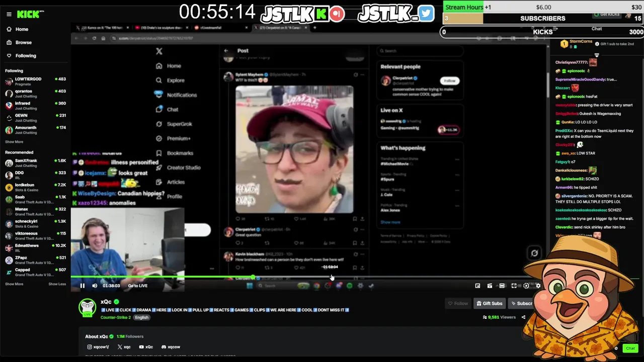644x362 pixels.
Task: Open the recommended SamXFrank channel
Action: coord(35,163)
